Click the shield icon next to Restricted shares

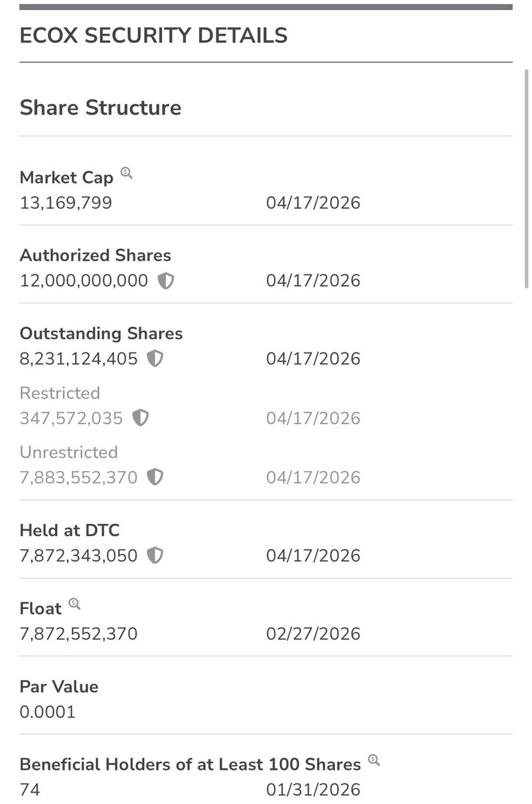click(140, 419)
